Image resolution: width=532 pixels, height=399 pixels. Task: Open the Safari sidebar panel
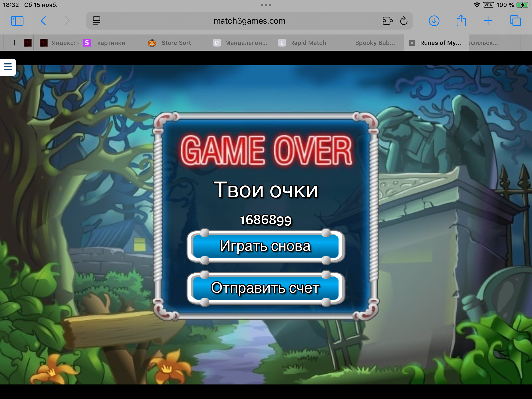[17, 21]
